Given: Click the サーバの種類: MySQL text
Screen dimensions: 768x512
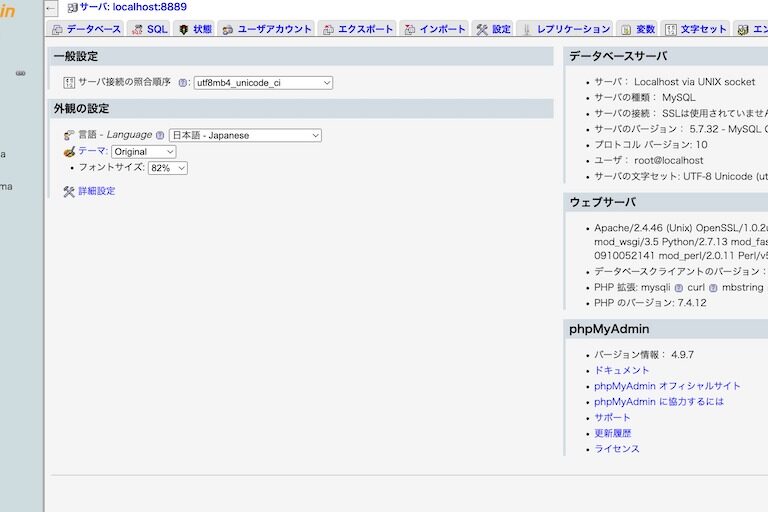Looking at the screenshot, I should [x=645, y=98].
